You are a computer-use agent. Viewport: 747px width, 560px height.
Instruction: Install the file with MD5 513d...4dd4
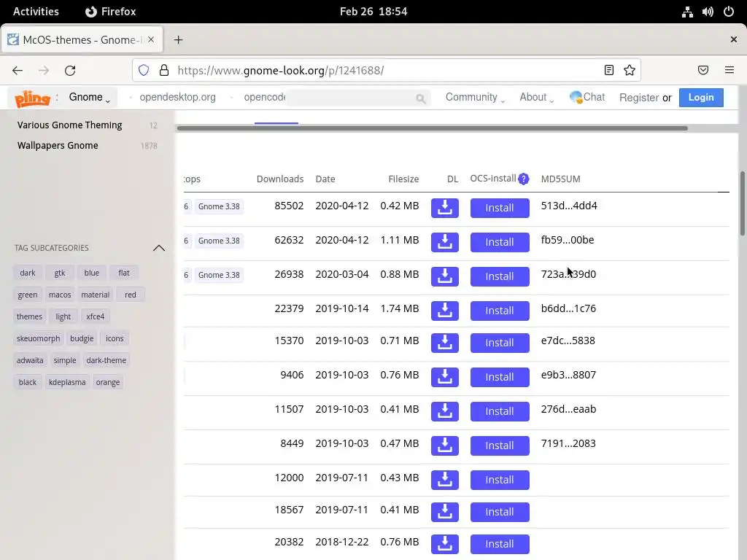(499, 208)
